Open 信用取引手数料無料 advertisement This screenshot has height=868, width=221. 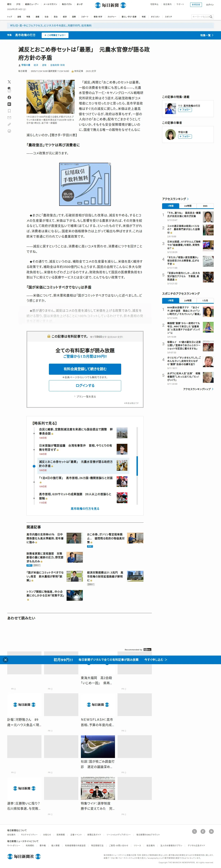85,184
